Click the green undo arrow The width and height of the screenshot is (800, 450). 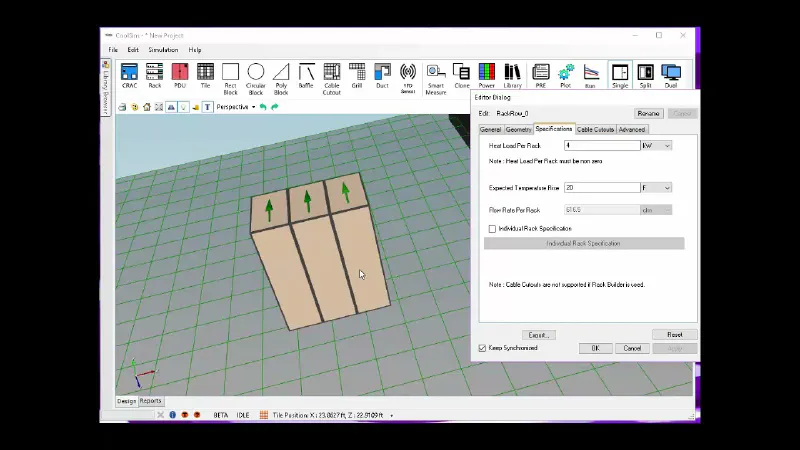pyautogui.click(x=263, y=107)
